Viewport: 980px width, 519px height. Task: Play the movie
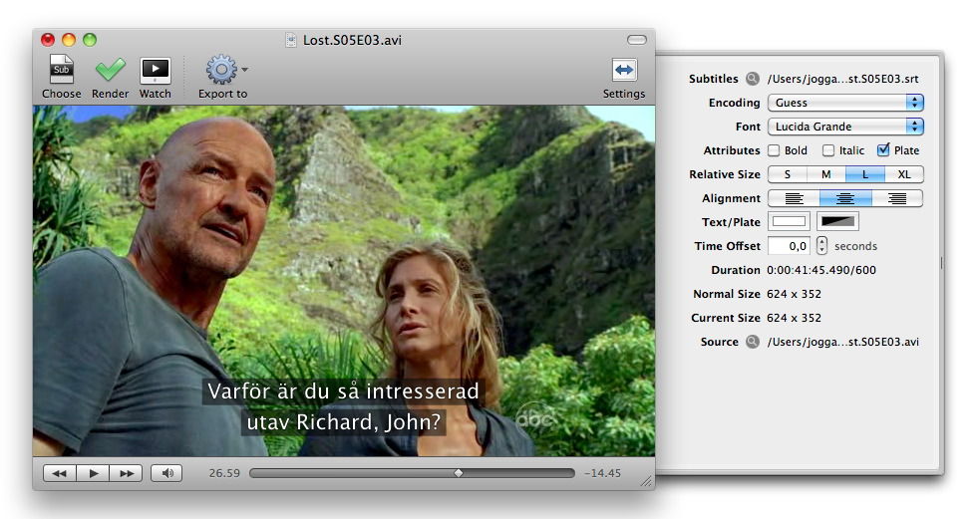[93, 473]
